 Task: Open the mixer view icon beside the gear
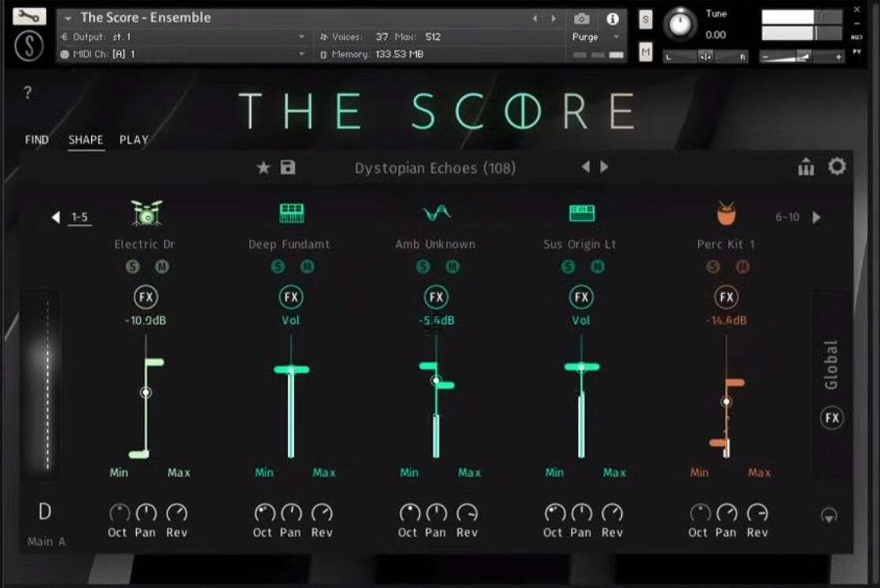coord(806,167)
